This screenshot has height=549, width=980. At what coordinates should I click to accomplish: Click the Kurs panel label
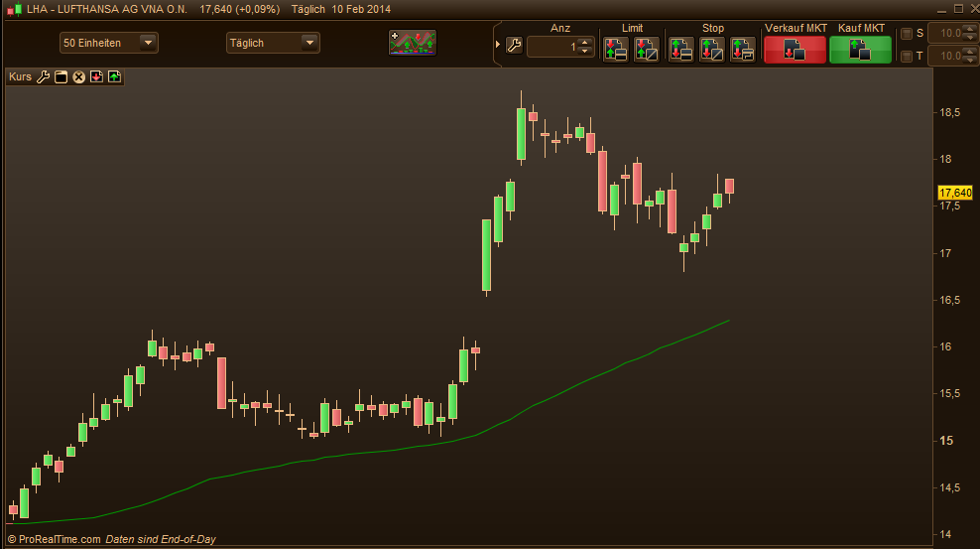(20, 76)
